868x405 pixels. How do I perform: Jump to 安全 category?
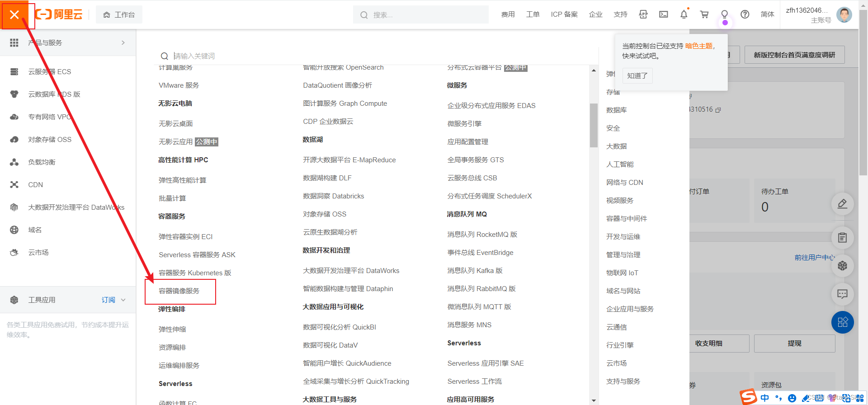[x=613, y=128]
